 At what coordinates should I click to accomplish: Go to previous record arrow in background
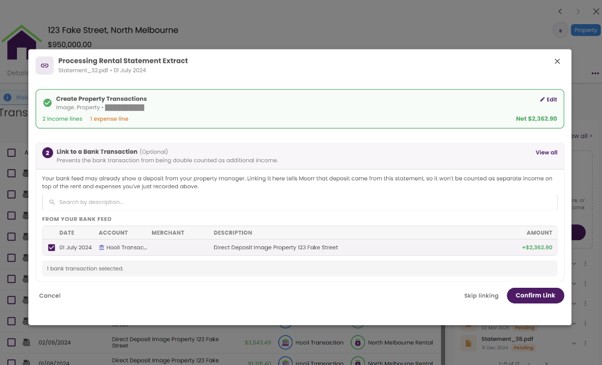coord(560,12)
